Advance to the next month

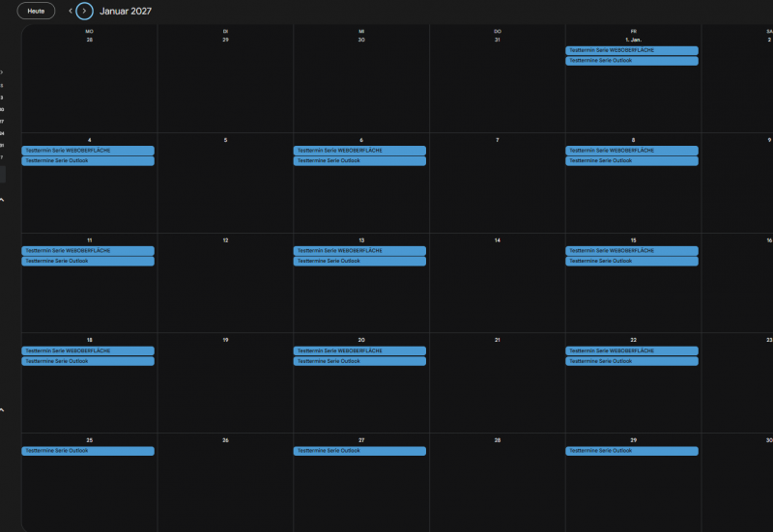(85, 11)
